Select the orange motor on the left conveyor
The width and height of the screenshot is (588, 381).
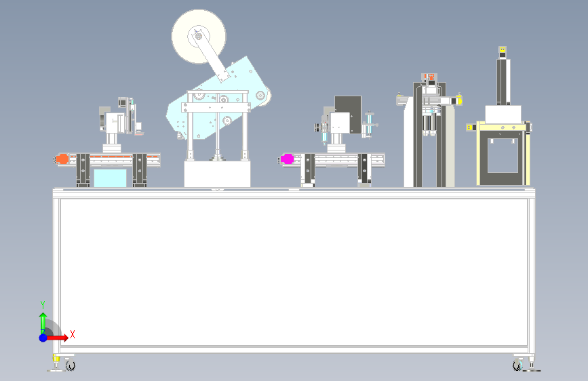[x=62, y=159]
